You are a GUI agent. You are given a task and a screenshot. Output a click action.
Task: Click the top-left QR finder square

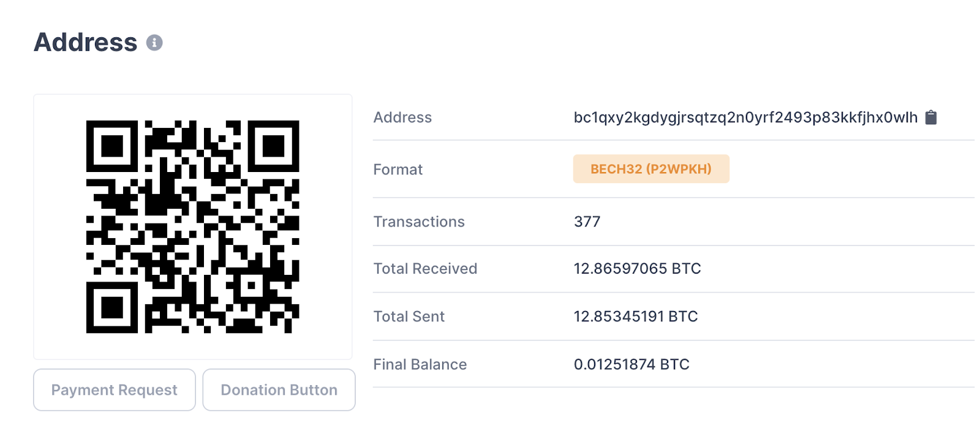(x=112, y=146)
